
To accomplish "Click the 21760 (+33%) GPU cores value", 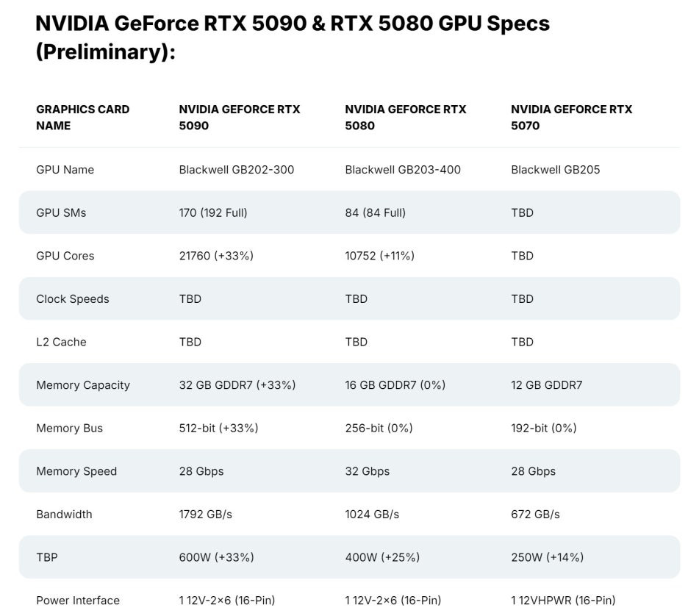I will coord(216,256).
